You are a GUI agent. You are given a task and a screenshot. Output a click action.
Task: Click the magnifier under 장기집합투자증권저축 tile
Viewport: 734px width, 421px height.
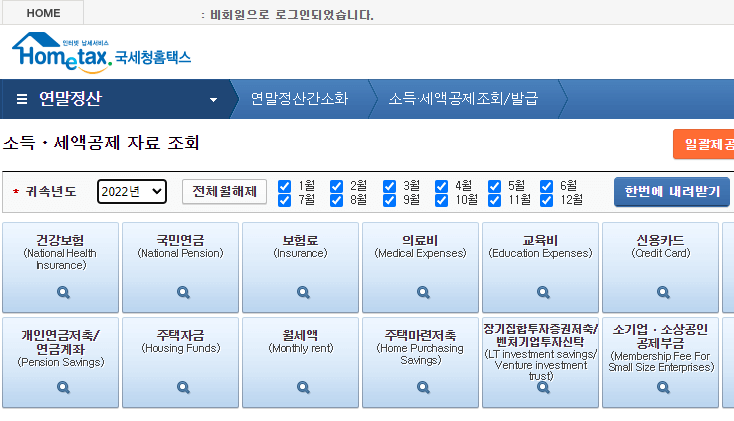point(543,387)
